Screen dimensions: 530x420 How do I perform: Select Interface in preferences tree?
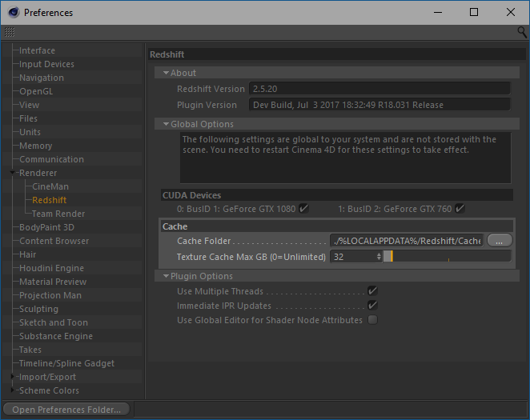click(37, 50)
